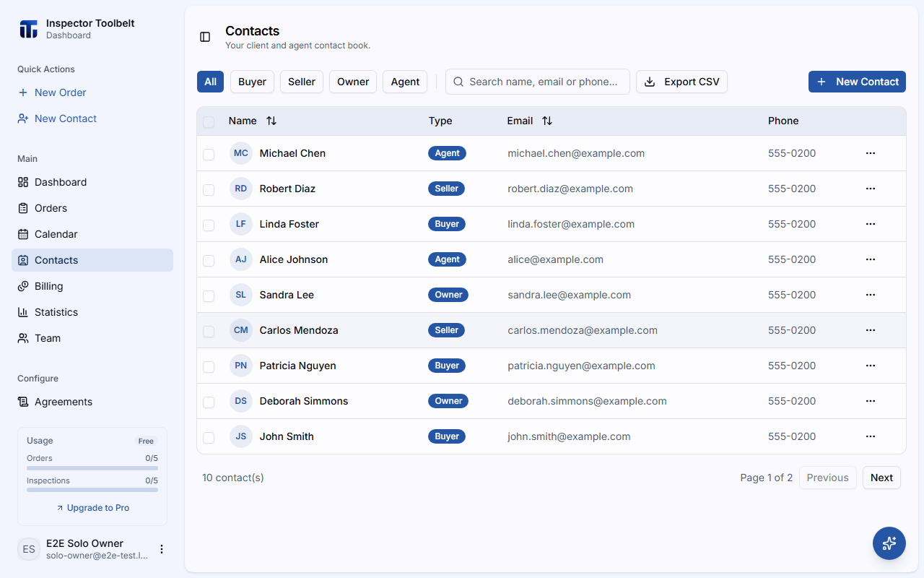Screen dimensions: 924x578
Task: Open row actions for Michael Chen
Action: coord(871,153)
